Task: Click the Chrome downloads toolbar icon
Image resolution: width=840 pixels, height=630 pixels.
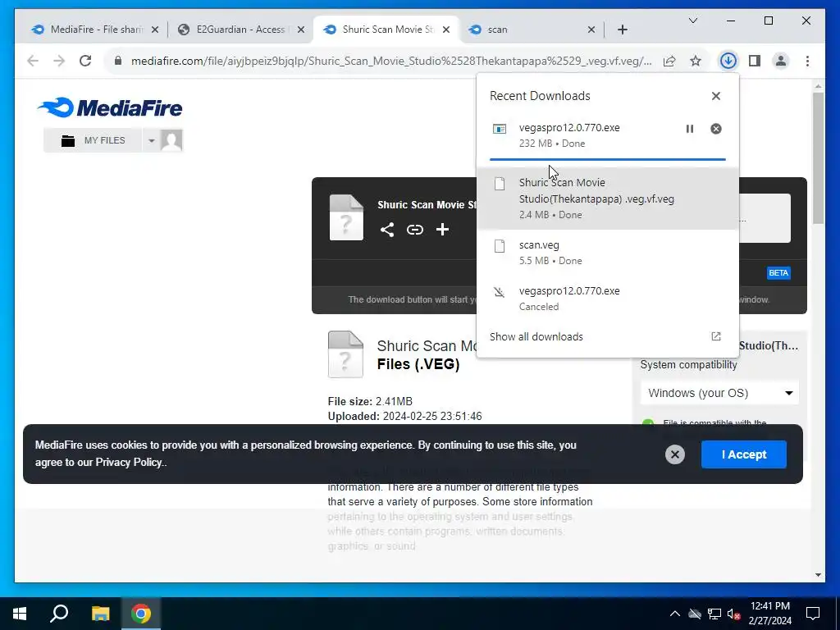Action: click(728, 61)
